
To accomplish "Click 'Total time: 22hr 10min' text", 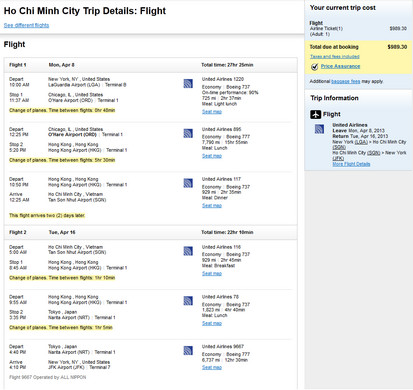I will click(227, 232).
